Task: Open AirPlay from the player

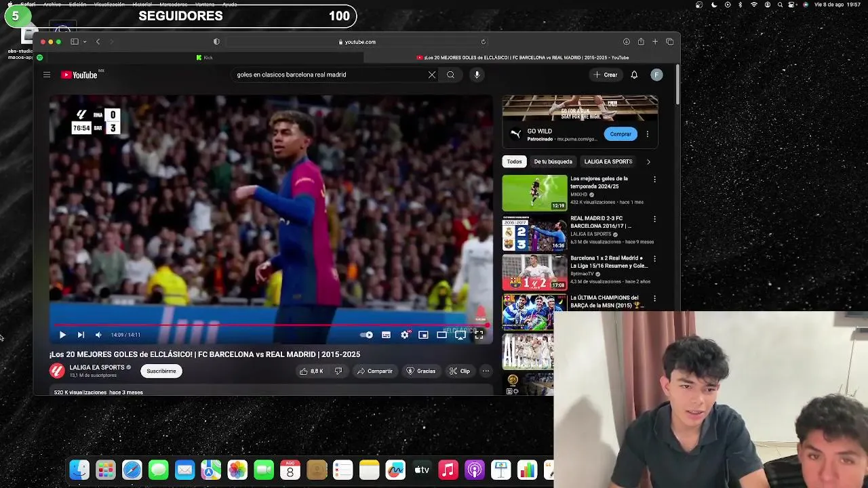Action: (x=460, y=335)
